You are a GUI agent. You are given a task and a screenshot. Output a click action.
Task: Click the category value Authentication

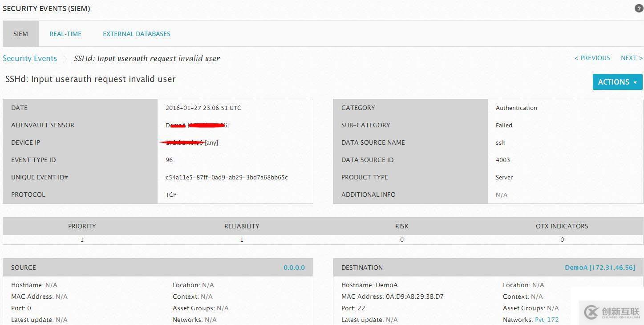[x=516, y=108]
